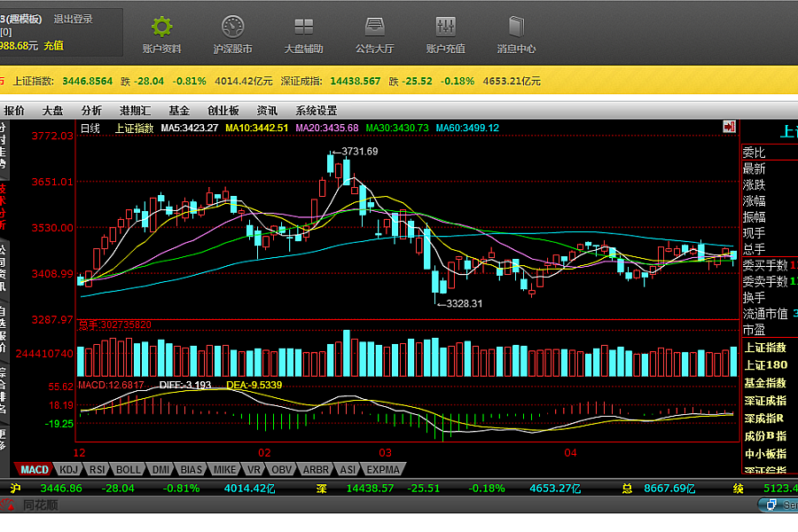798x532 pixels.
Task: Click 账户充值 sliders icon
Action: click(x=445, y=27)
